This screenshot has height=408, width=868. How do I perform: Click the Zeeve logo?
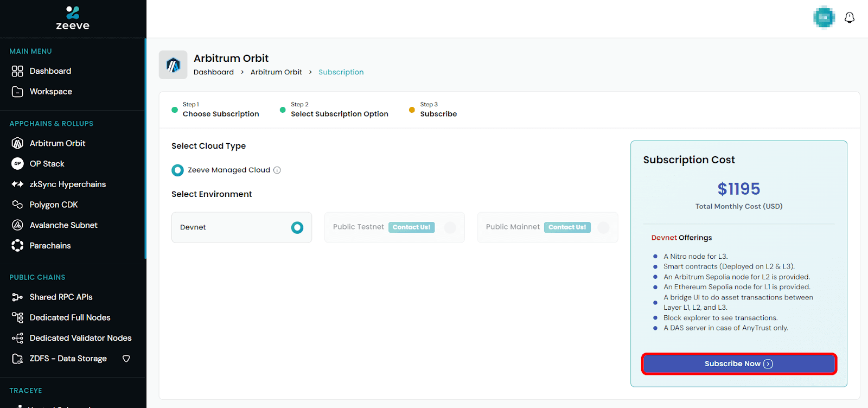click(73, 18)
